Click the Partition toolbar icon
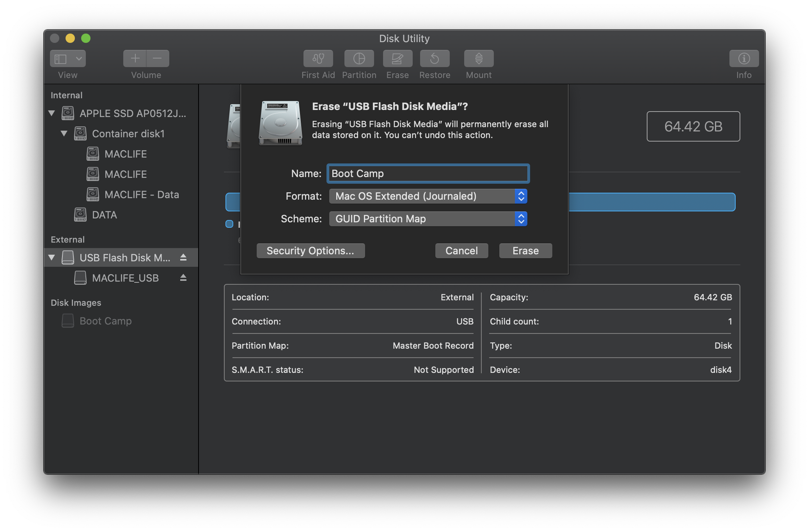This screenshot has height=532, width=809. 359,59
